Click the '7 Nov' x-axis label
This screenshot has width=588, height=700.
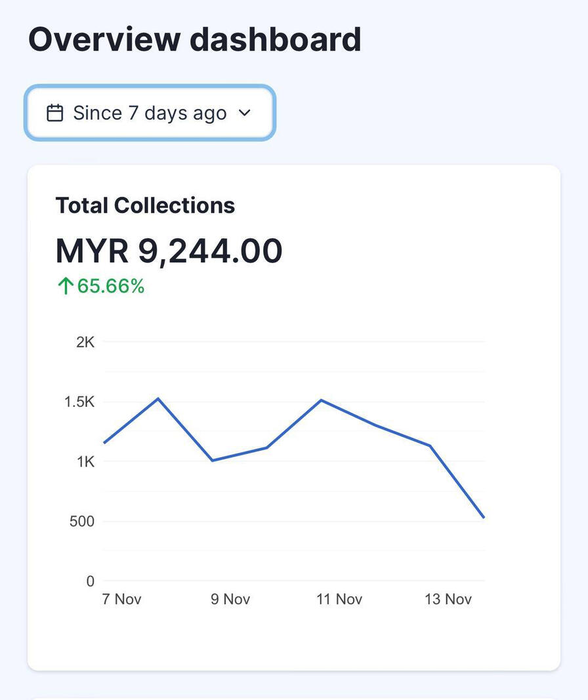click(121, 599)
